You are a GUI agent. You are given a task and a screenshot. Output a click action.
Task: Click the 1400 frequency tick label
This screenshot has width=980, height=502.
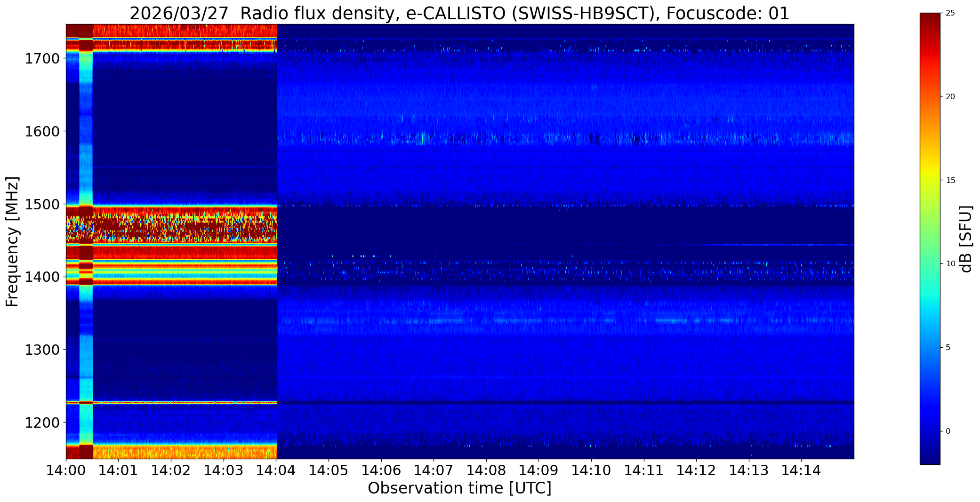tap(42, 277)
